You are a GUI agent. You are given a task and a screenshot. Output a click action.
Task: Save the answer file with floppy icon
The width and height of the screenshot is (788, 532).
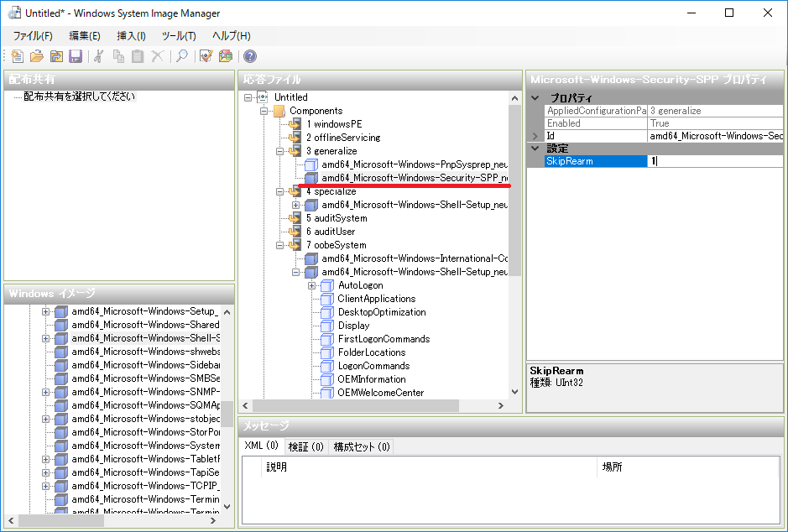(x=76, y=56)
